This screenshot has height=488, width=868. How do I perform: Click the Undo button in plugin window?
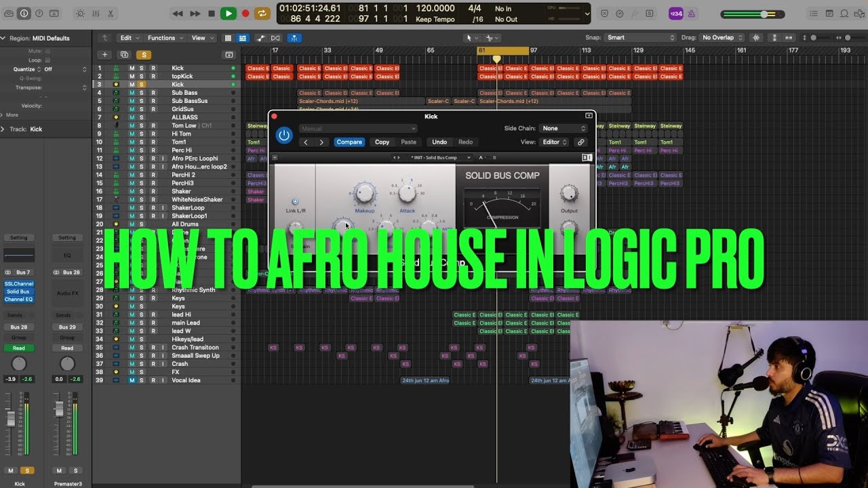coord(439,142)
